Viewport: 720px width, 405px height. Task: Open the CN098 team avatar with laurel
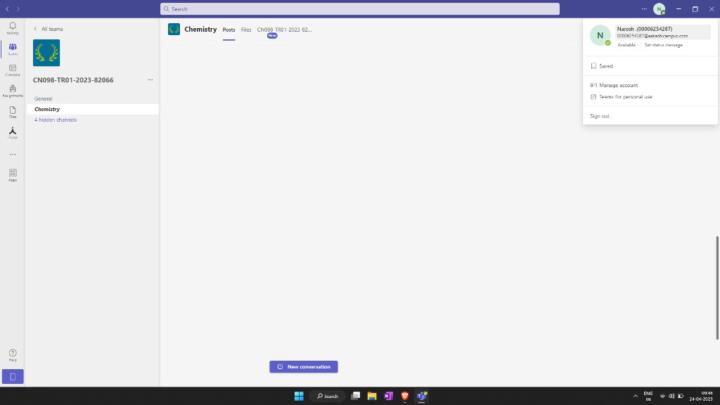point(46,53)
